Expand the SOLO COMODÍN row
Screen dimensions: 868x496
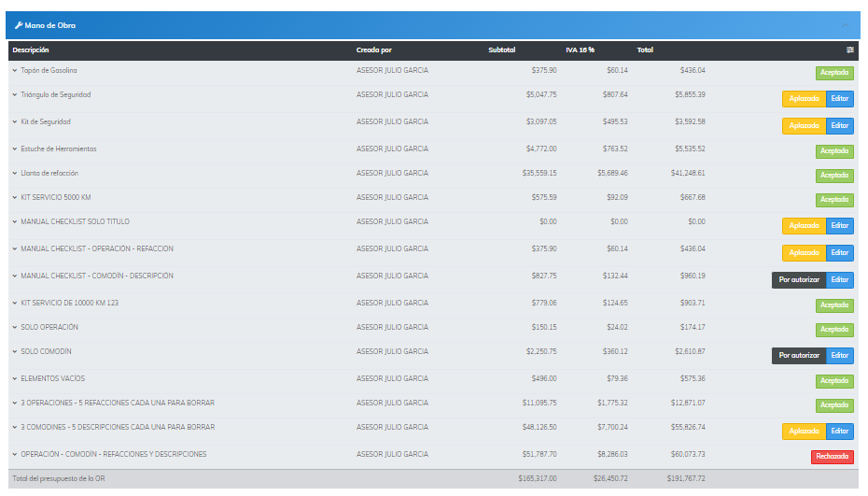15,352
